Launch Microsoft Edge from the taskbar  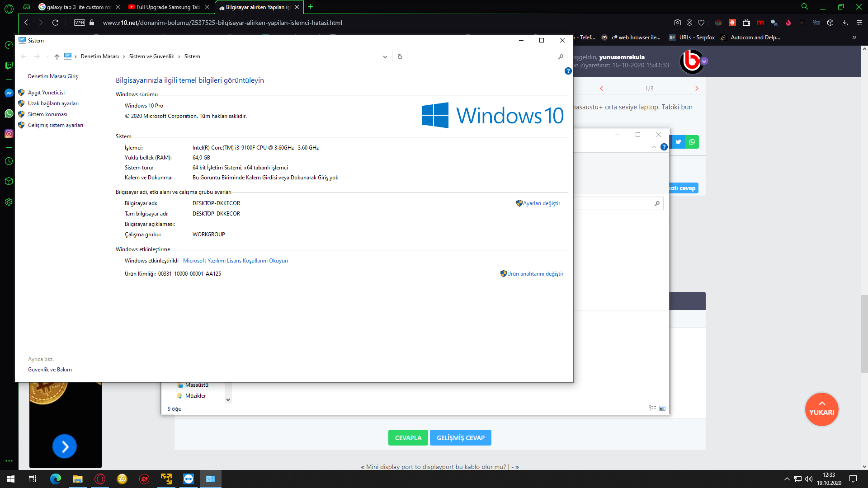click(56, 479)
